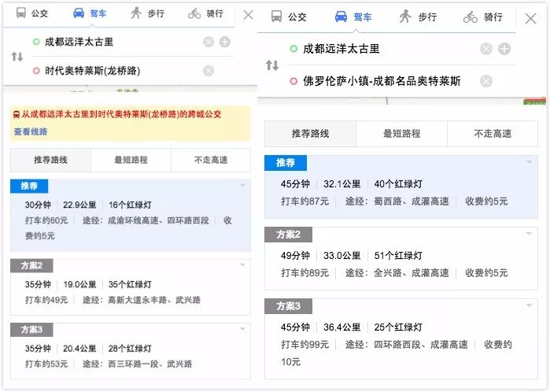Viewport: 550px width, 392px height.
Task: Click the 方案3 label in right panel
Action: click(288, 306)
